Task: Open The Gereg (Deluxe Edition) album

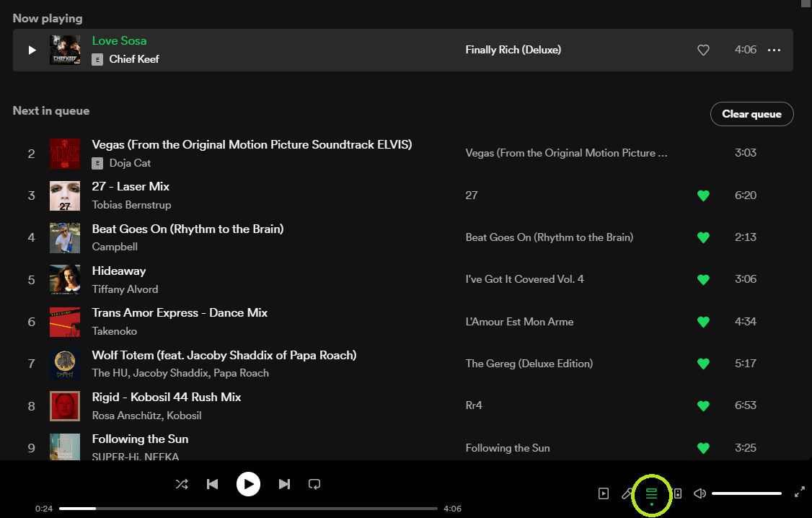Action: coord(529,364)
